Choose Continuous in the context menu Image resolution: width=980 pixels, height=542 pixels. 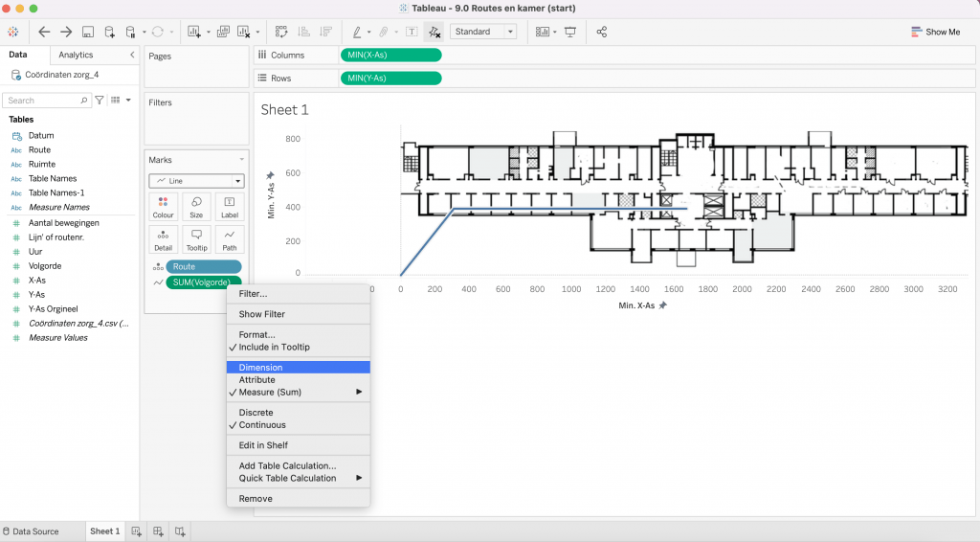pyautogui.click(x=261, y=425)
